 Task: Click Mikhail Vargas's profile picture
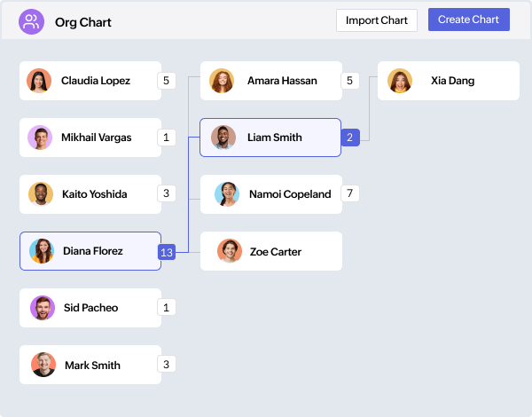tap(40, 138)
